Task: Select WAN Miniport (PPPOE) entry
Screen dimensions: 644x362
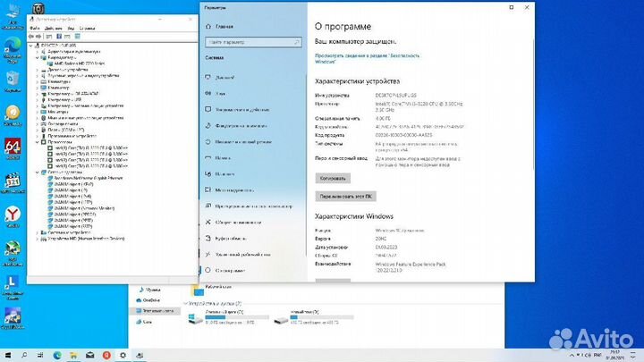Action: coord(72,215)
